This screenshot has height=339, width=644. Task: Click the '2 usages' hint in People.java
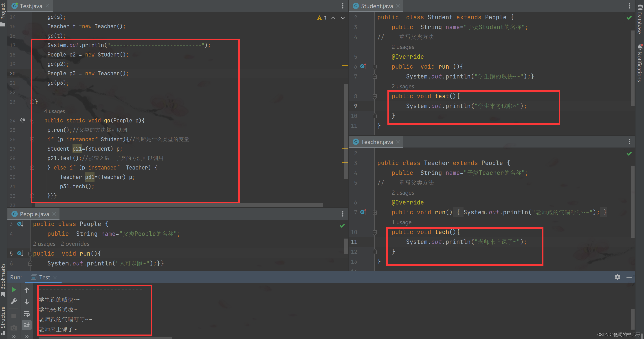(44, 244)
